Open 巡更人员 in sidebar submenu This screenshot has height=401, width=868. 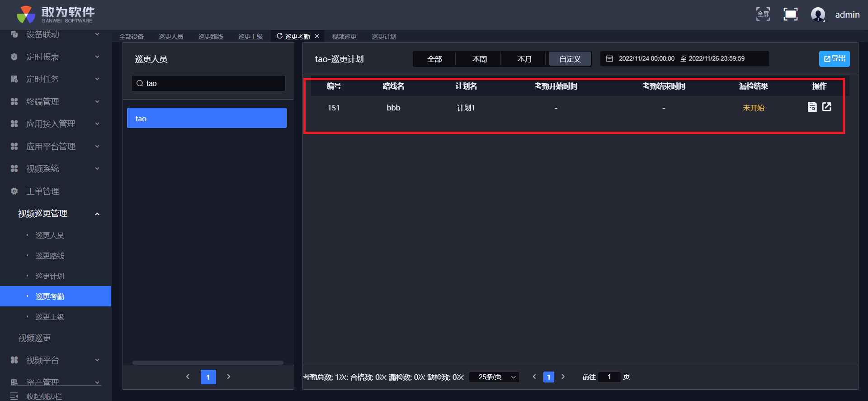tap(50, 235)
